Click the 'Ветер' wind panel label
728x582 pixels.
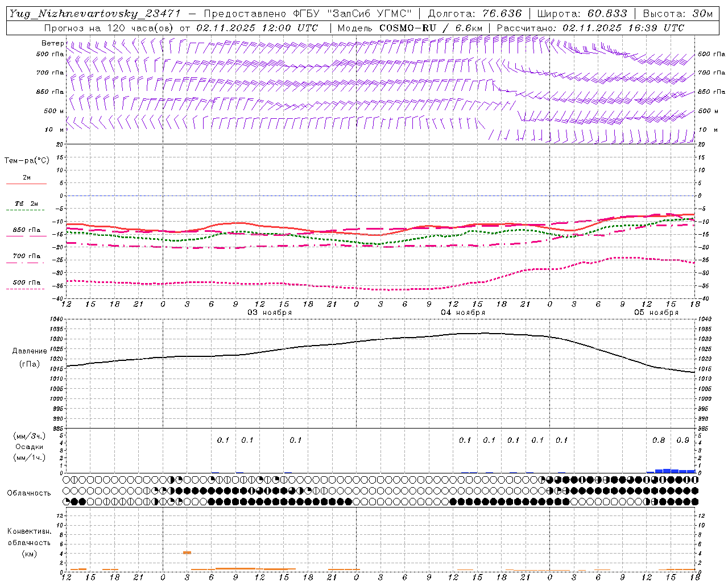(x=52, y=43)
